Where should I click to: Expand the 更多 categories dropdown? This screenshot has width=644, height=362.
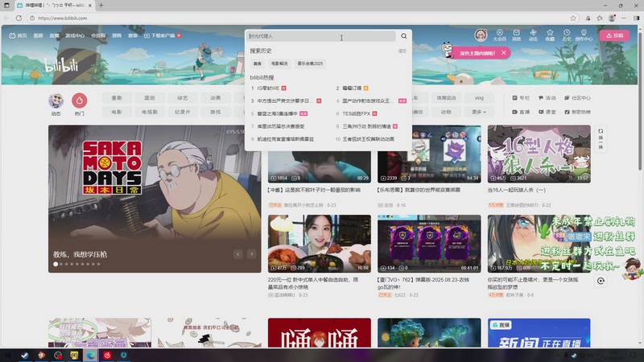[x=479, y=112]
